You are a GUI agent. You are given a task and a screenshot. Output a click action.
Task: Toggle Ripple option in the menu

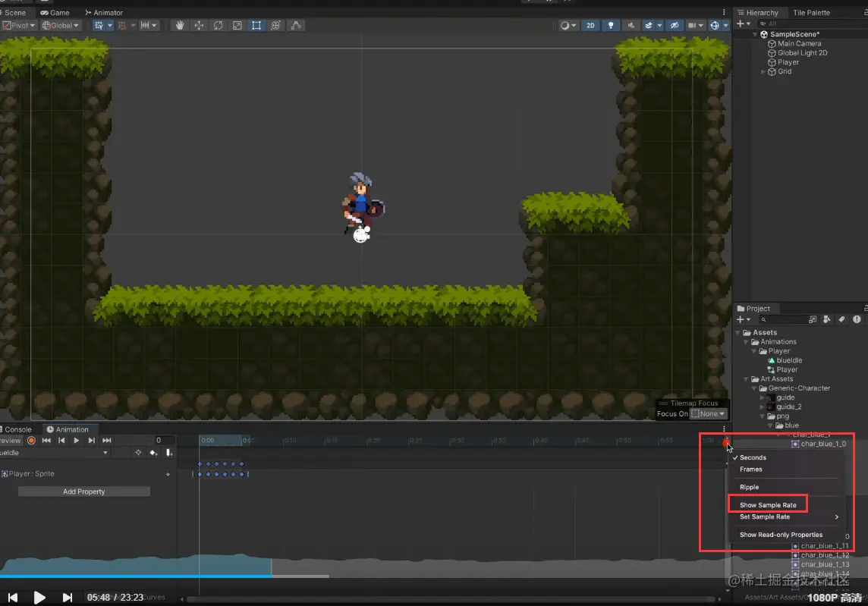tap(749, 487)
